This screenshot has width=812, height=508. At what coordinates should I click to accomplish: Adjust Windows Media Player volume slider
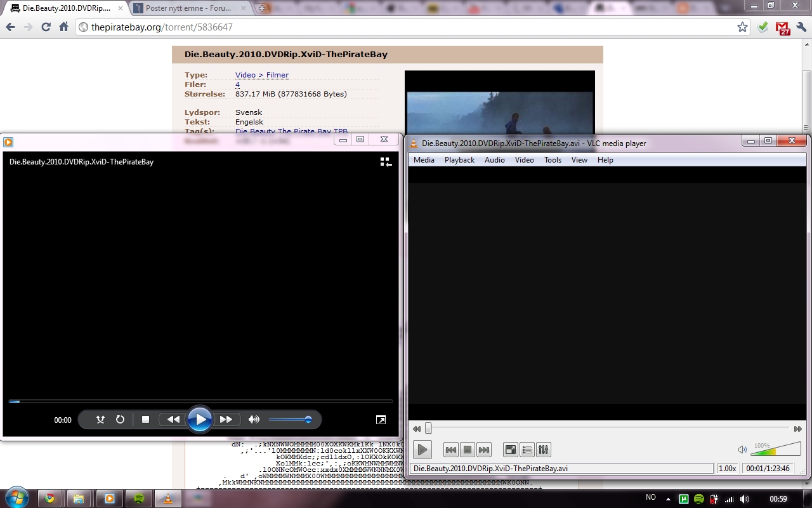pyautogui.click(x=290, y=420)
